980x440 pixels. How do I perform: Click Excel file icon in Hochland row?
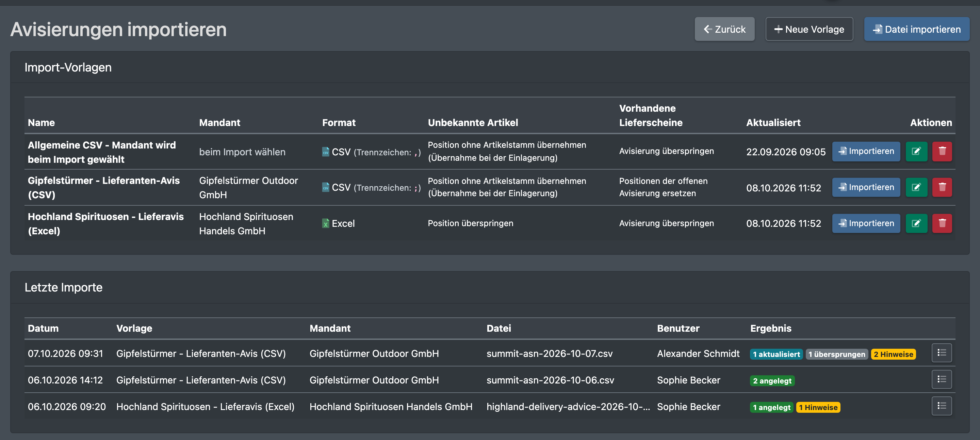click(x=326, y=223)
